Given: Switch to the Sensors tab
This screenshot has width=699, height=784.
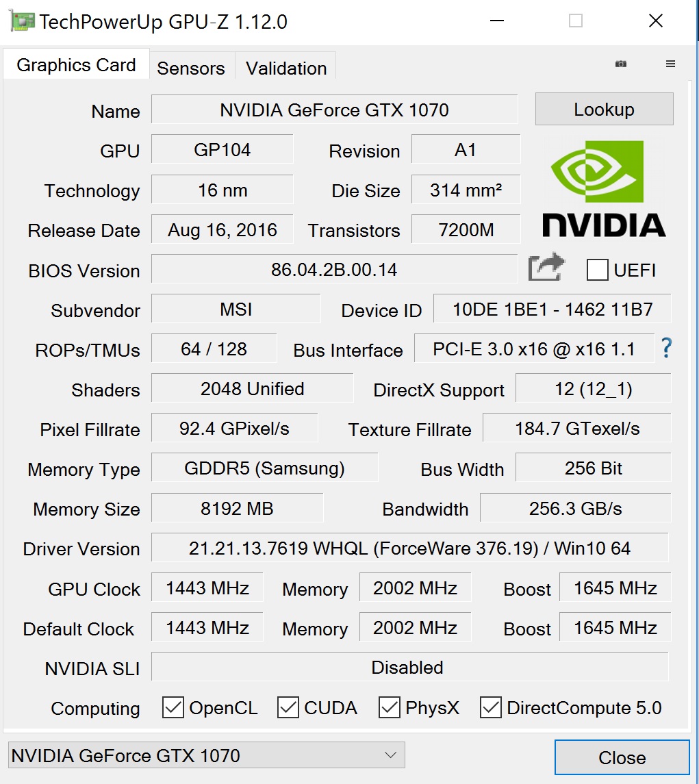Looking at the screenshot, I should pyautogui.click(x=191, y=68).
